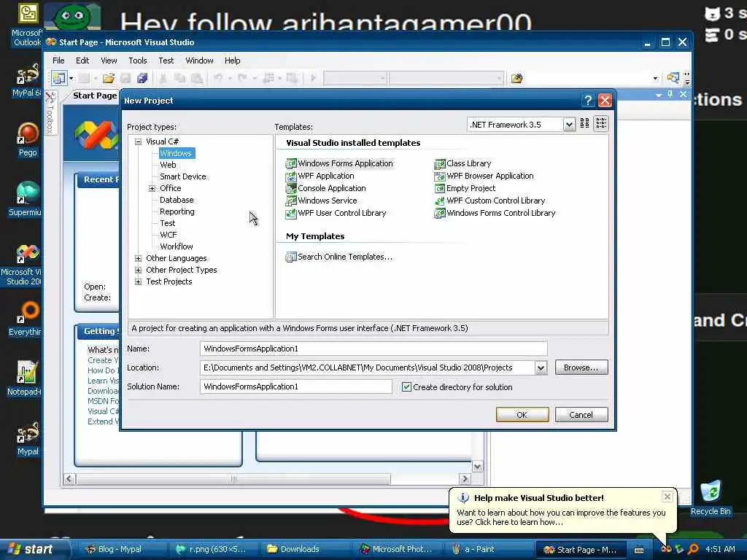Open Notepad++ desktop icon
This screenshot has height=560, width=747.
click(x=26, y=378)
